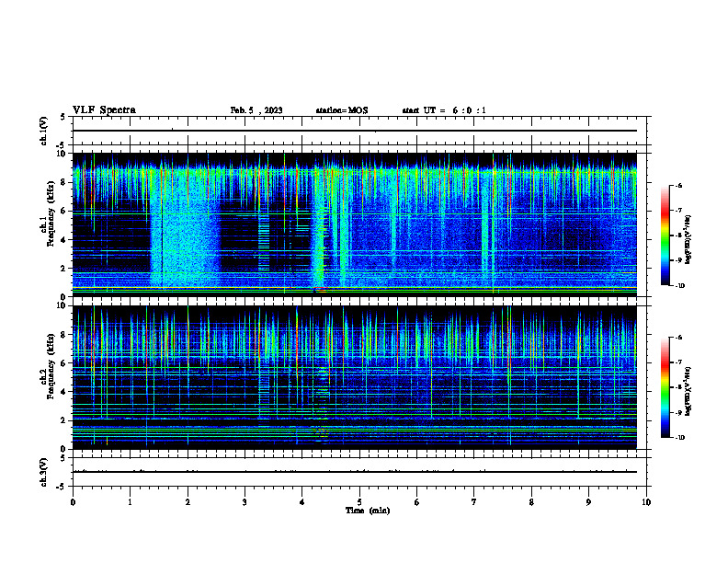This screenshot has height=563, width=728.
Task: Click the "10" frequency tick of ch.2 spectrogram
Action: click(63, 305)
